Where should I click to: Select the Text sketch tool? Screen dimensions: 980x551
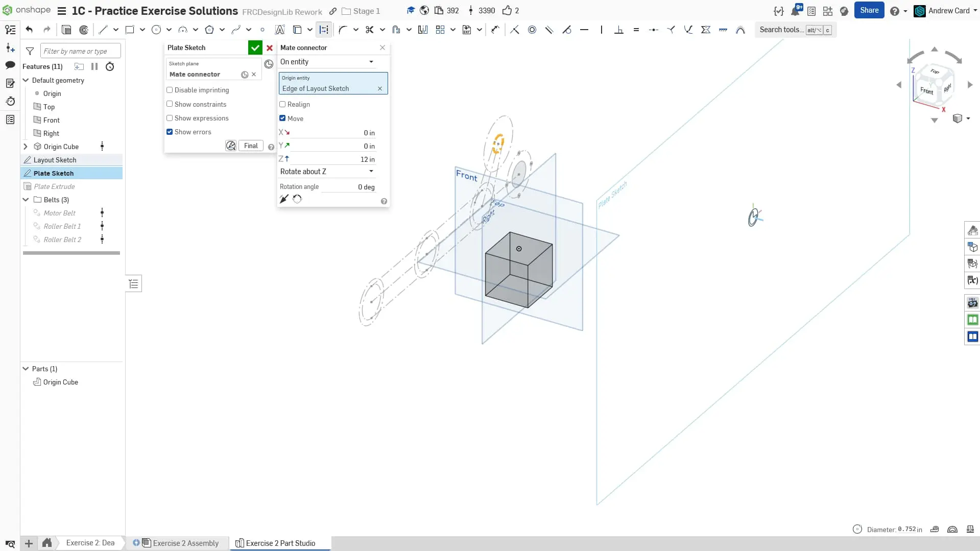click(279, 30)
